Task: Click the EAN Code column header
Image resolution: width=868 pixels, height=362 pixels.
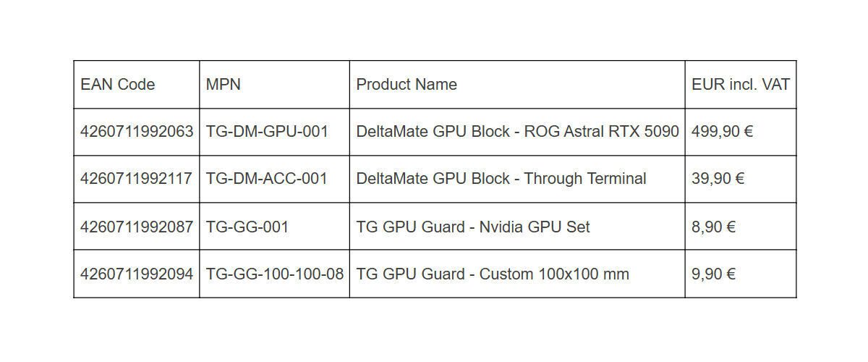Action: pyautogui.click(x=118, y=85)
